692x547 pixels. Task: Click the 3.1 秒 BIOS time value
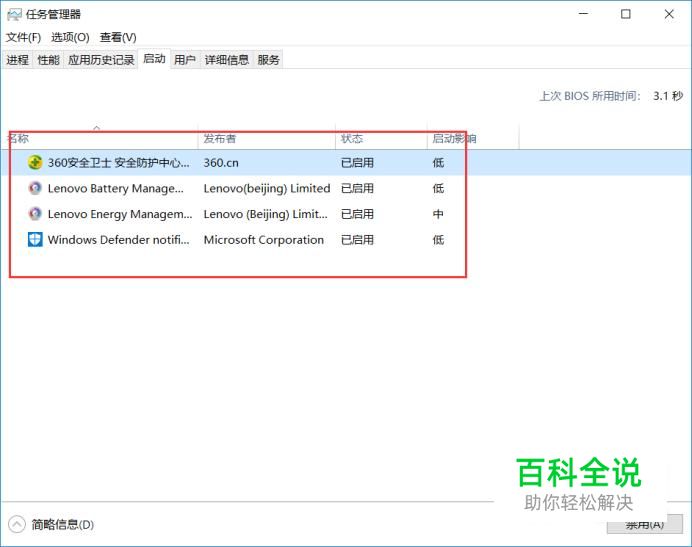[668, 96]
